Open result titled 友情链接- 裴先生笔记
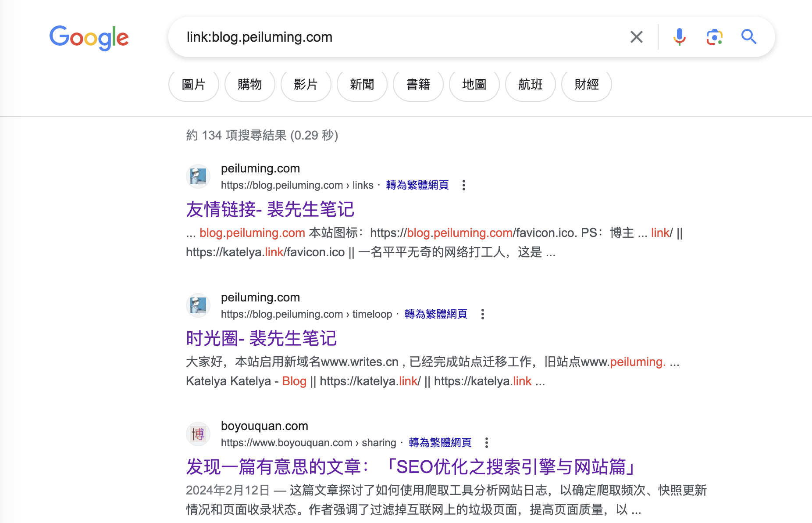Screen dimensions: 812x523 tap(270, 209)
